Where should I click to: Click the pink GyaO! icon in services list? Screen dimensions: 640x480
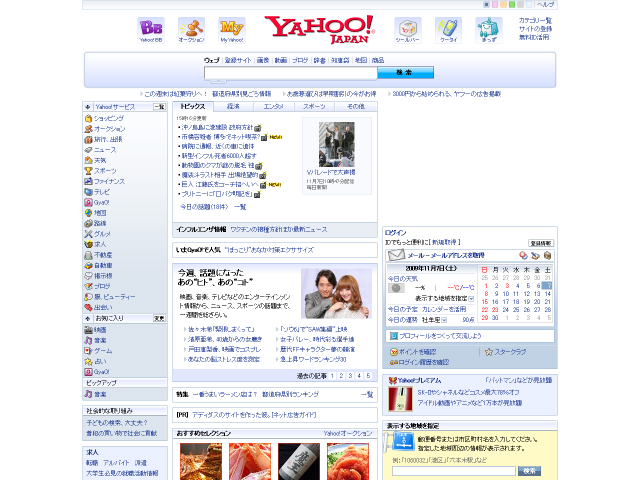pyautogui.click(x=88, y=202)
